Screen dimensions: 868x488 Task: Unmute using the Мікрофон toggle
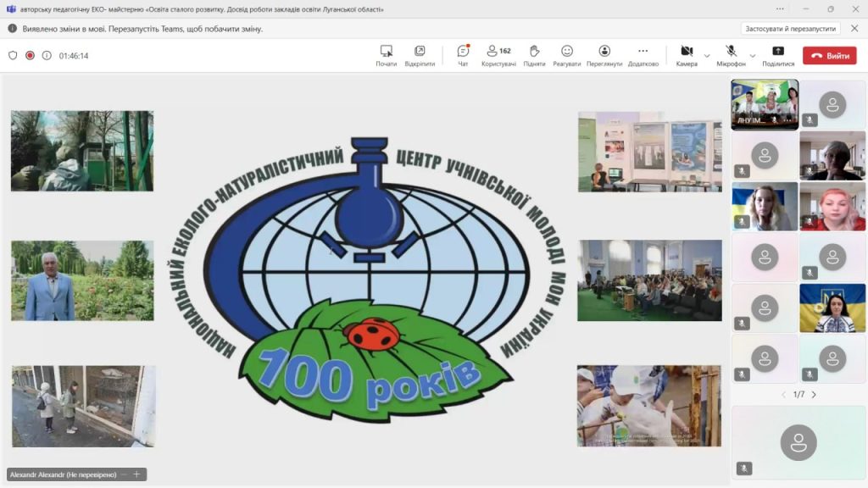tap(731, 55)
